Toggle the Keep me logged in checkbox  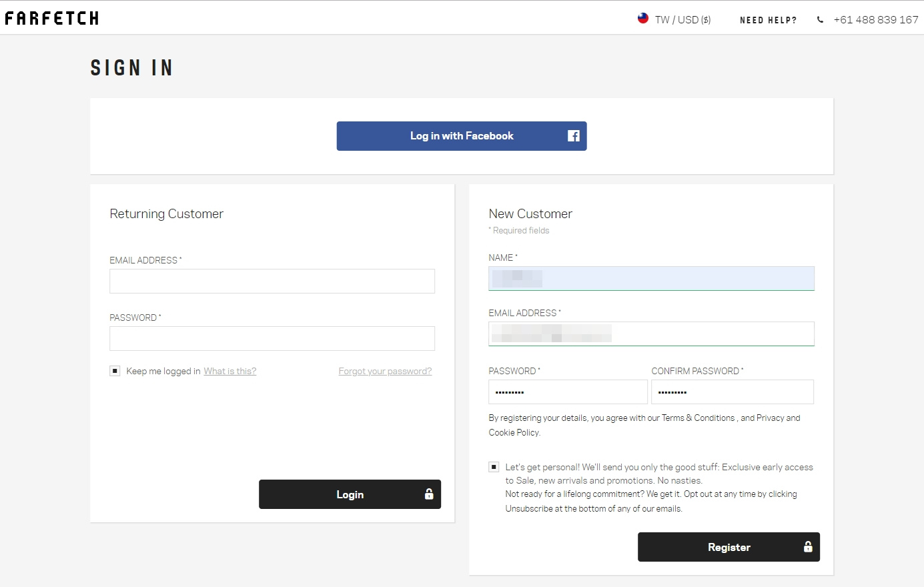(x=115, y=371)
